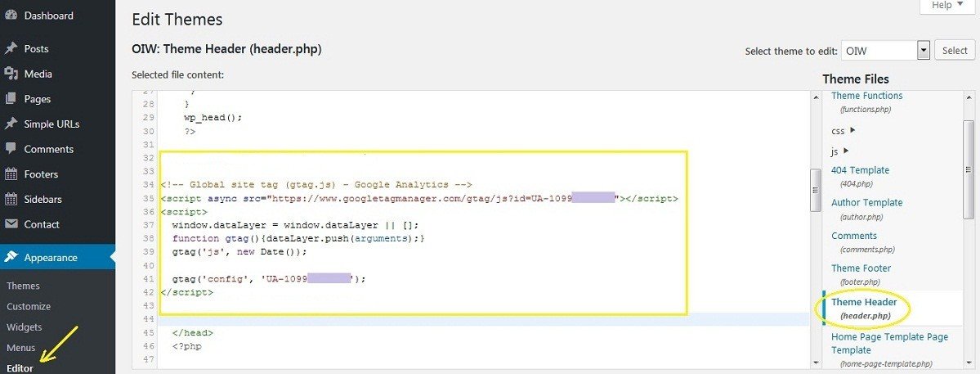The image size is (980, 374).
Task: Open Menus submenu link
Action: [x=21, y=348]
